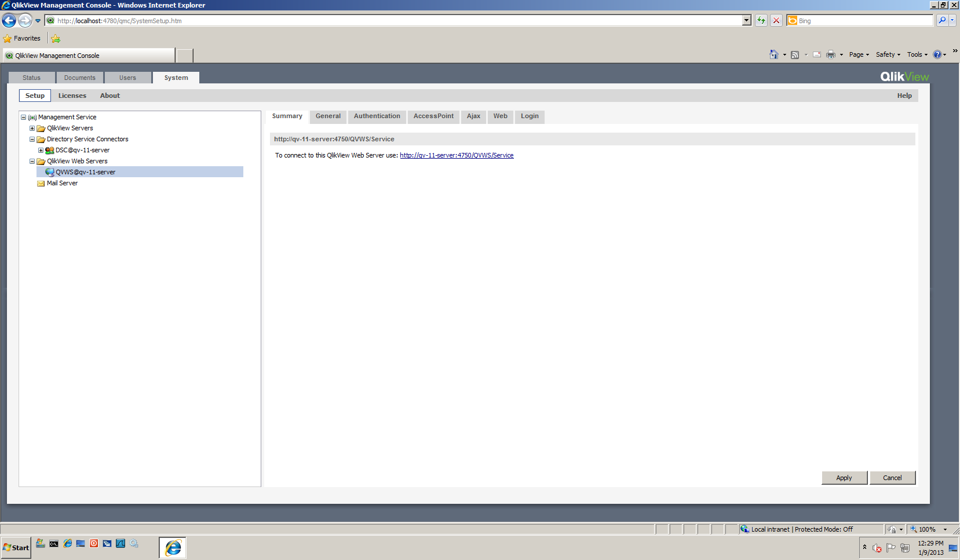Screen dimensions: 960x560
Task: Open the General settings tab
Action: (328, 116)
